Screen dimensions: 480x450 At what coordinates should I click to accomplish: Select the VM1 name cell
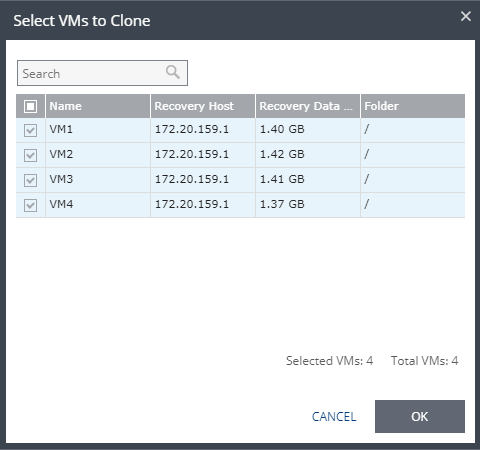point(98,130)
